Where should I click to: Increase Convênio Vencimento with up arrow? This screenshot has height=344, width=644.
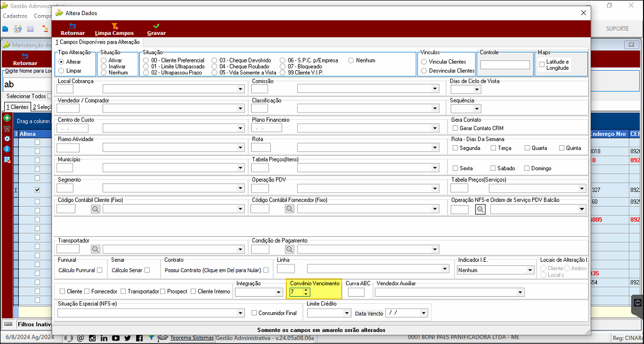tap(306, 290)
